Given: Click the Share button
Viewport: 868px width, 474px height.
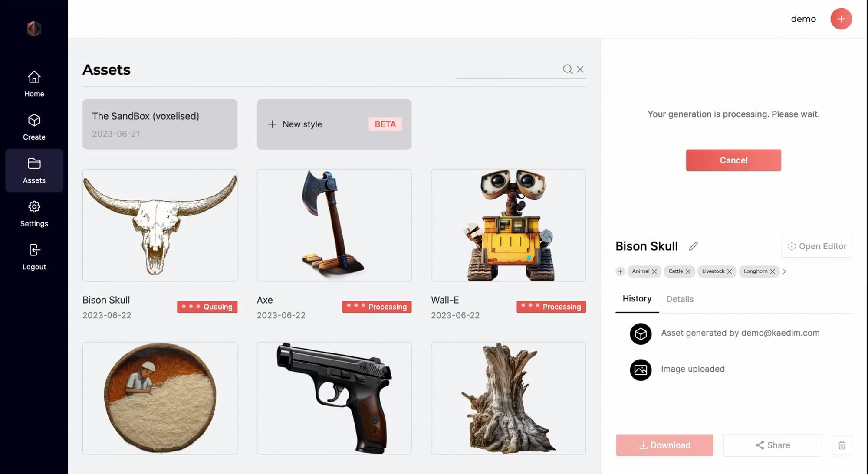Looking at the screenshot, I should (773, 445).
